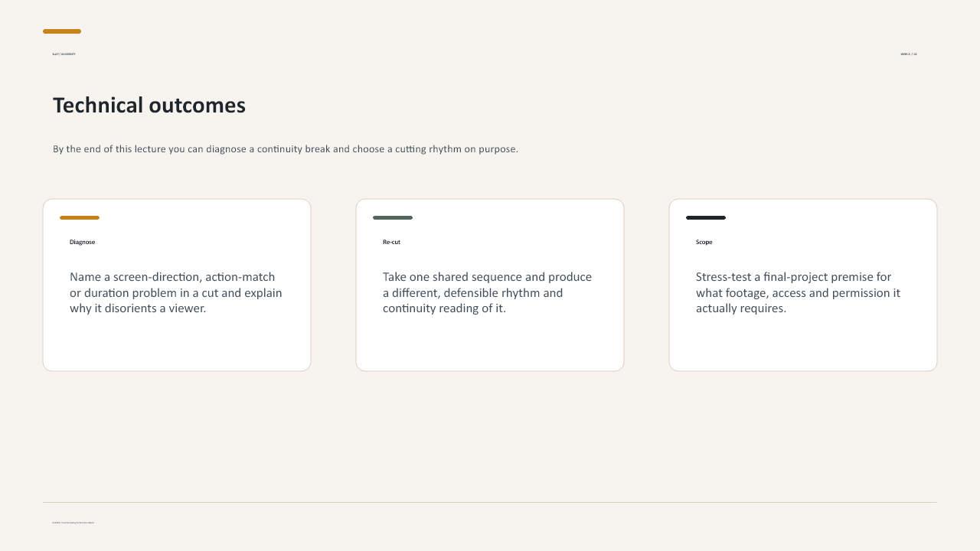Image resolution: width=980 pixels, height=551 pixels.
Task: Click the tiny footer course text
Action: pos(73,523)
